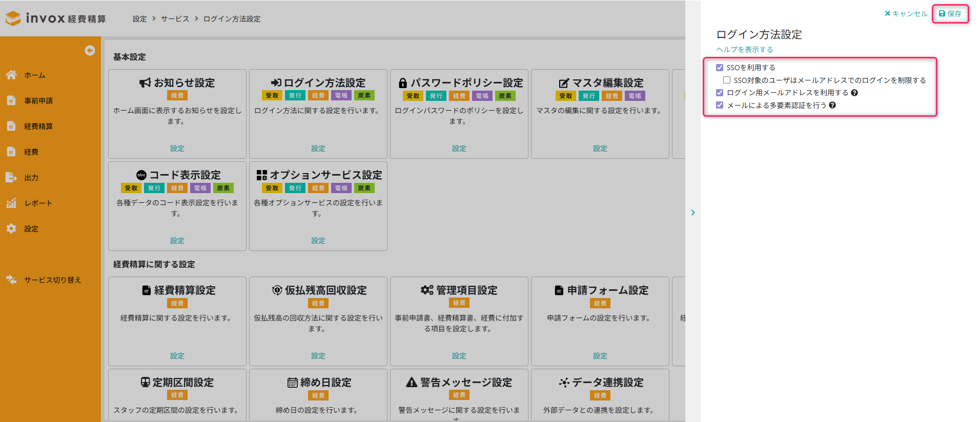Screen dimensions: 980x422
Task: Click the 'ヘルプを表示する' link
Action: click(745, 50)
